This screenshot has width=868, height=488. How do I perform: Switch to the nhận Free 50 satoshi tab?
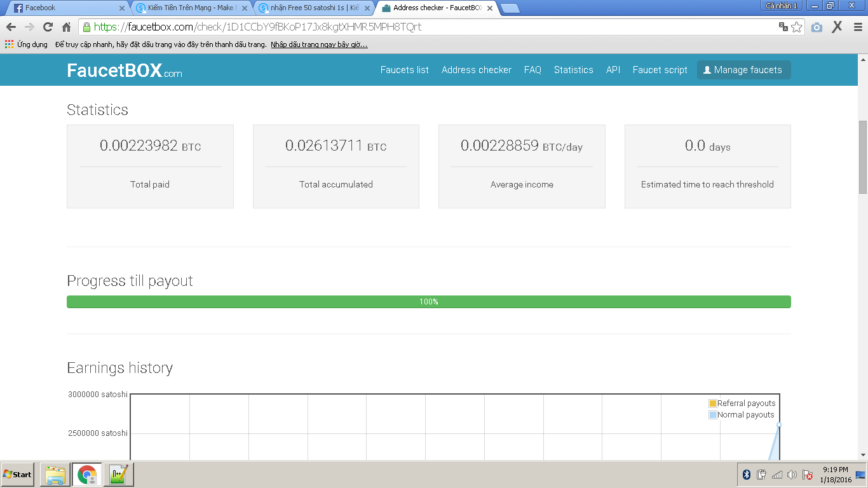tap(313, 8)
